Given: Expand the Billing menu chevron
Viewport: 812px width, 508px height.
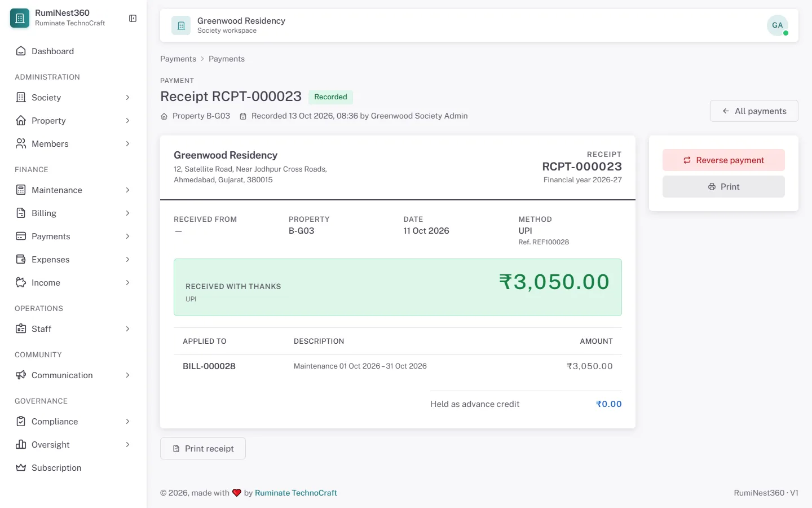Looking at the screenshot, I should [x=127, y=213].
